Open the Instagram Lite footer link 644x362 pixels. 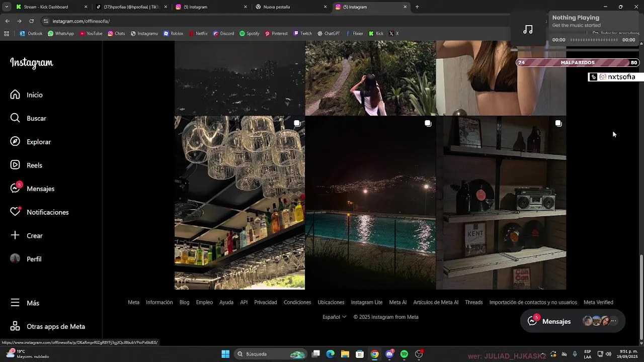[x=367, y=302]
